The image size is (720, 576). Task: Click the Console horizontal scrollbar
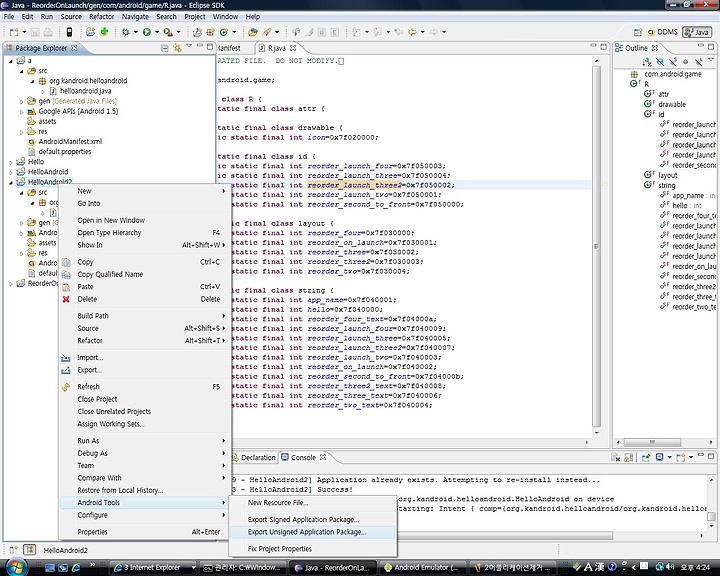(505, 536)
